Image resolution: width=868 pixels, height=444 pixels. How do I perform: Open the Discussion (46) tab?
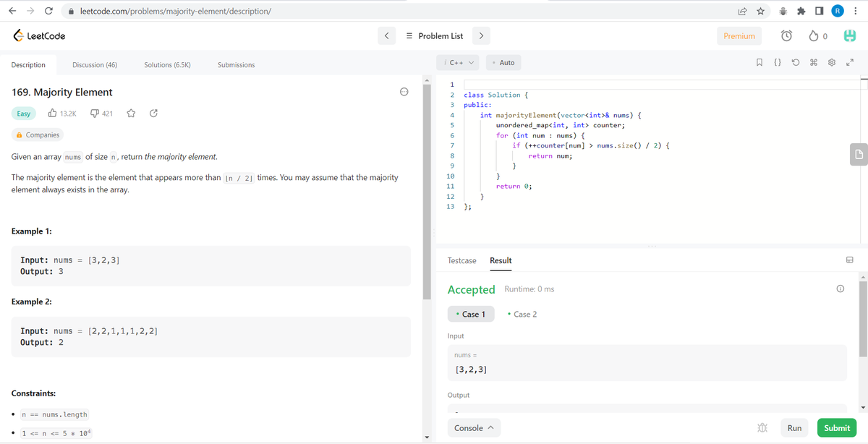pyautogui.click(x=95, y=65)
